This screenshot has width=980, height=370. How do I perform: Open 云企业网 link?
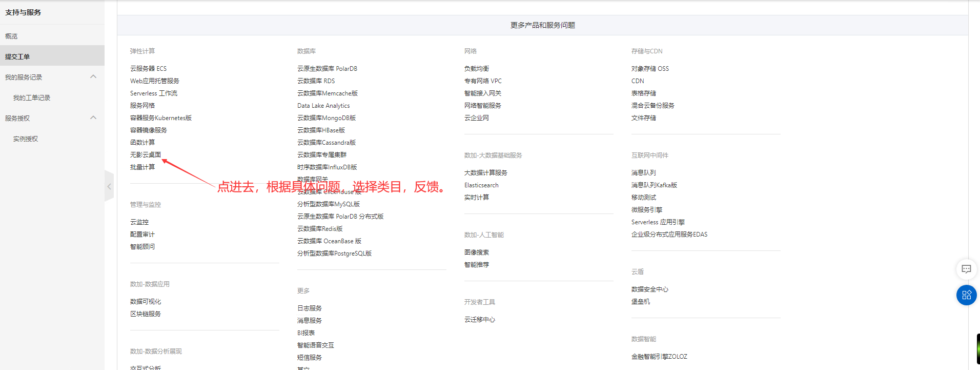point(477,118)
